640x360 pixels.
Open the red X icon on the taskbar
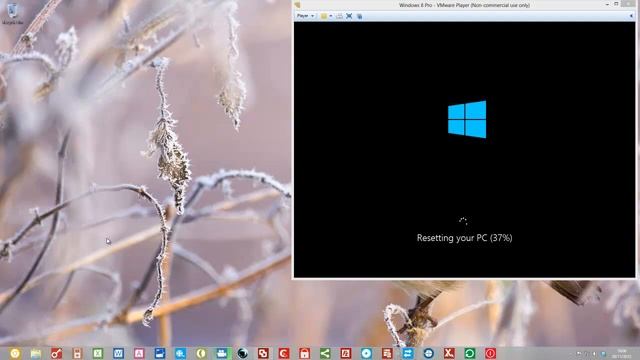pyautogui.click(x=449, y=353)
